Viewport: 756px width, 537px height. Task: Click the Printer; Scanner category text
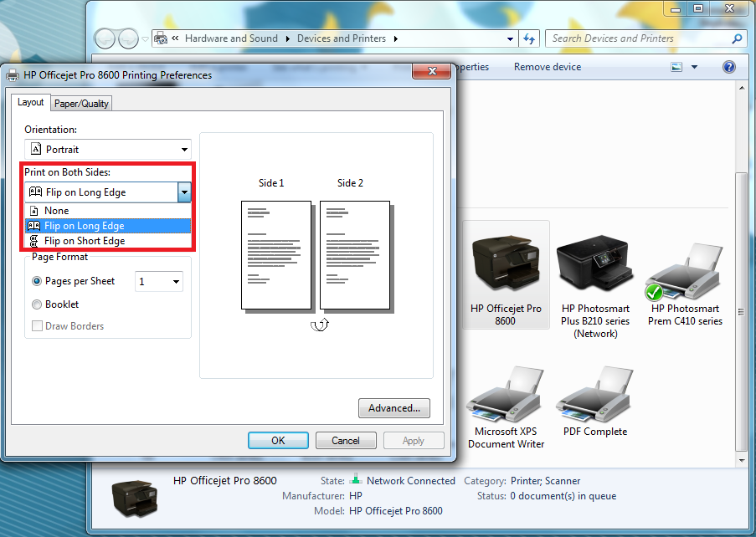point(545,481)
